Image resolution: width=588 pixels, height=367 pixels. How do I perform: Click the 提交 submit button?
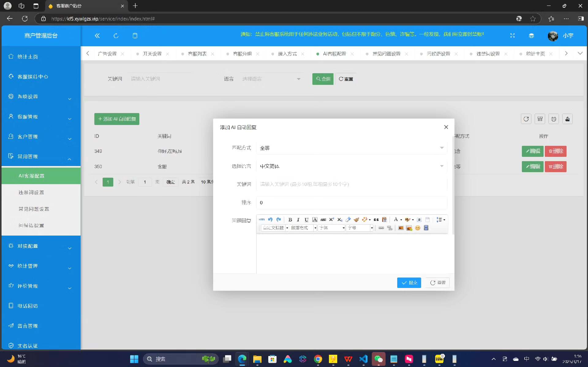pyautogui.click(x=409, y=283)
